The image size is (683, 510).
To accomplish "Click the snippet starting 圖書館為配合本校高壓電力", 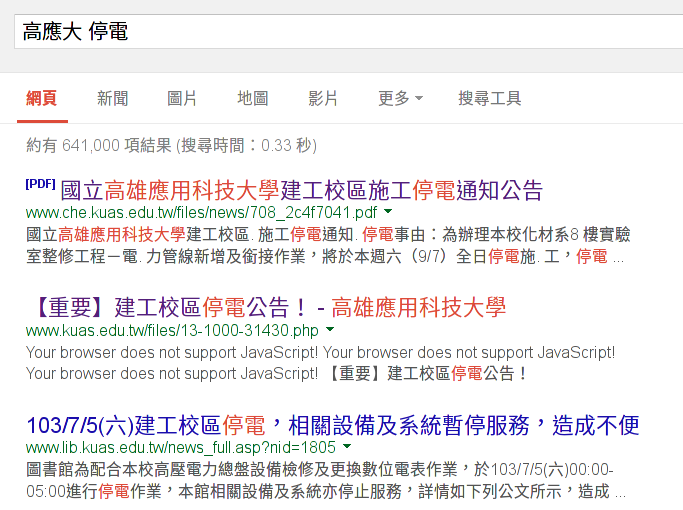I will click(325, 480).
